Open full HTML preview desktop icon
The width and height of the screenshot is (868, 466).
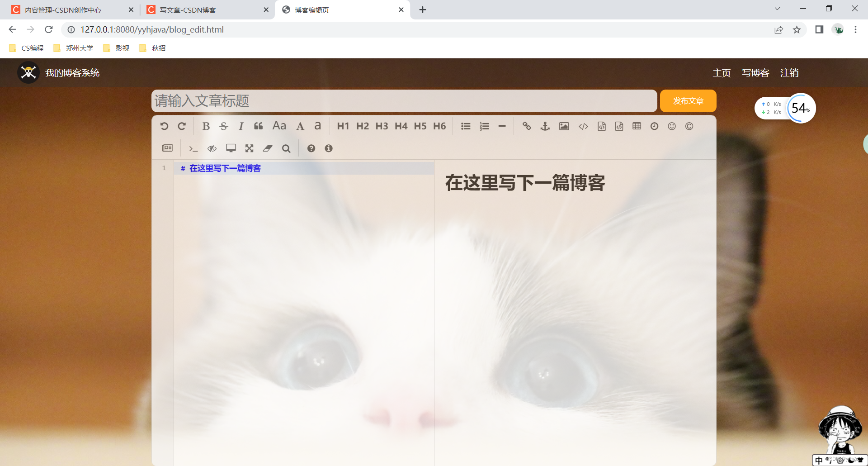[231, 148]
